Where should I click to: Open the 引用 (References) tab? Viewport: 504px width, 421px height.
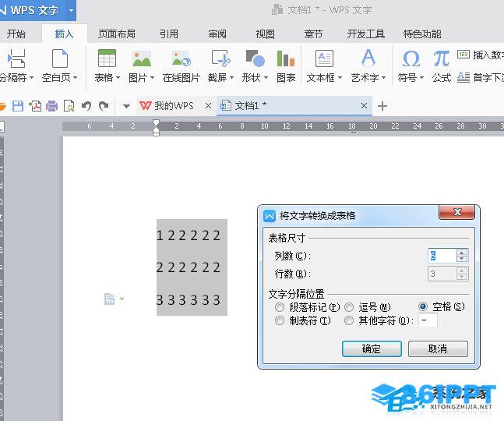coord(169,34)
